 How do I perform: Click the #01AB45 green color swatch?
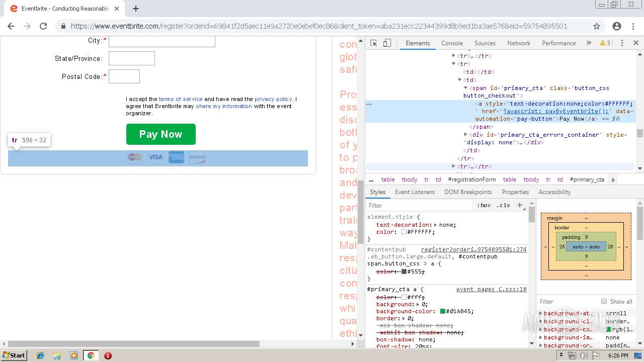tap(443, 311)
